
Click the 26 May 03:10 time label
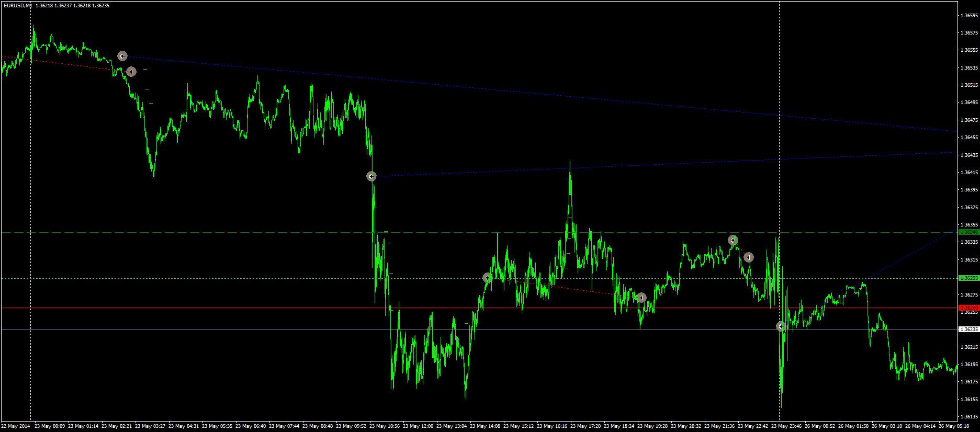pyautogui.click(x=887, y=426)
